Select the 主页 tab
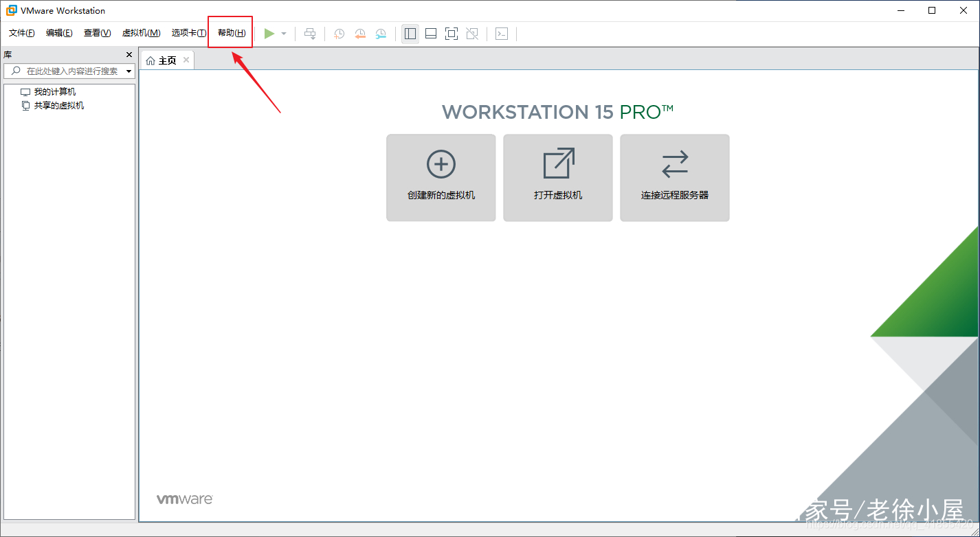The width and height of the screenshot is (980, 537). pos(168,60)
